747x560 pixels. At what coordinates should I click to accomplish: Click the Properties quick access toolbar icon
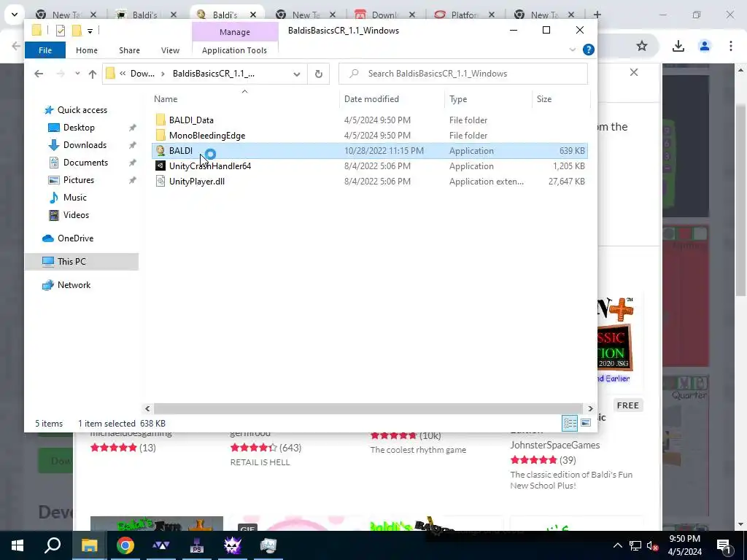(60, 31)
